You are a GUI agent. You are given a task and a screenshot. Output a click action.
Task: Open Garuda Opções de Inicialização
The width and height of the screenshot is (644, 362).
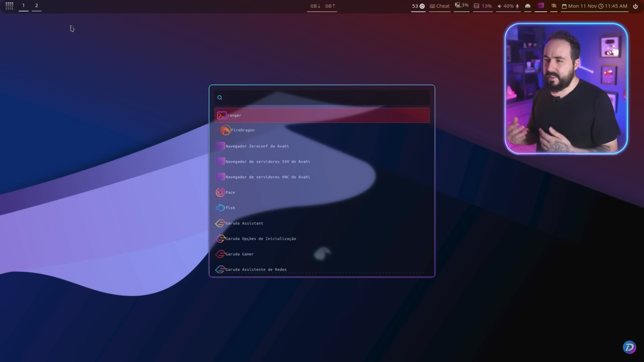coord(261,238)
